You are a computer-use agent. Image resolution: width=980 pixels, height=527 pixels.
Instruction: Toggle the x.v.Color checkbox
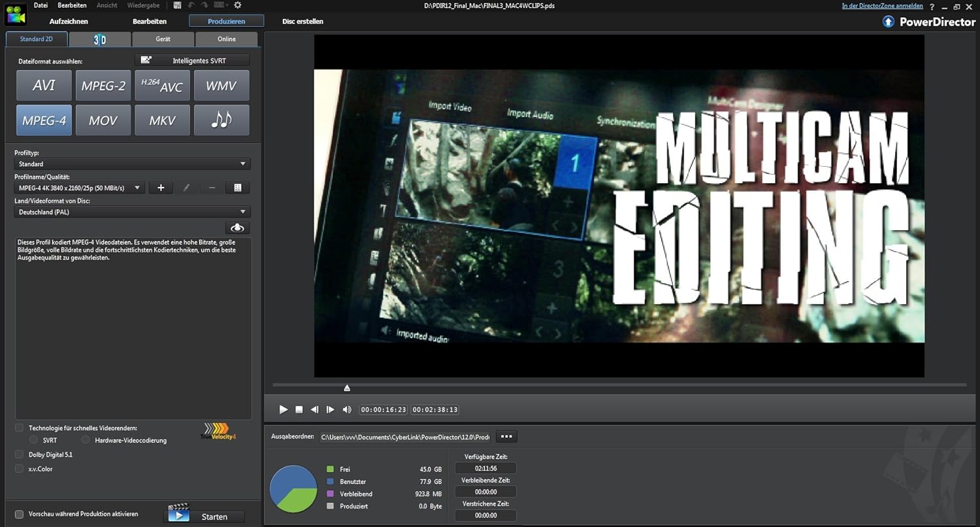pos(20,469)
